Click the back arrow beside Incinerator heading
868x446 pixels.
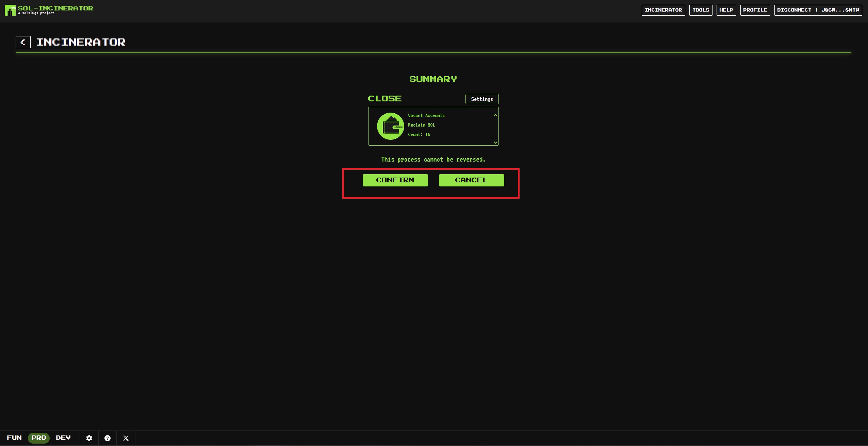pyautogui.click(x=23, y=42)
